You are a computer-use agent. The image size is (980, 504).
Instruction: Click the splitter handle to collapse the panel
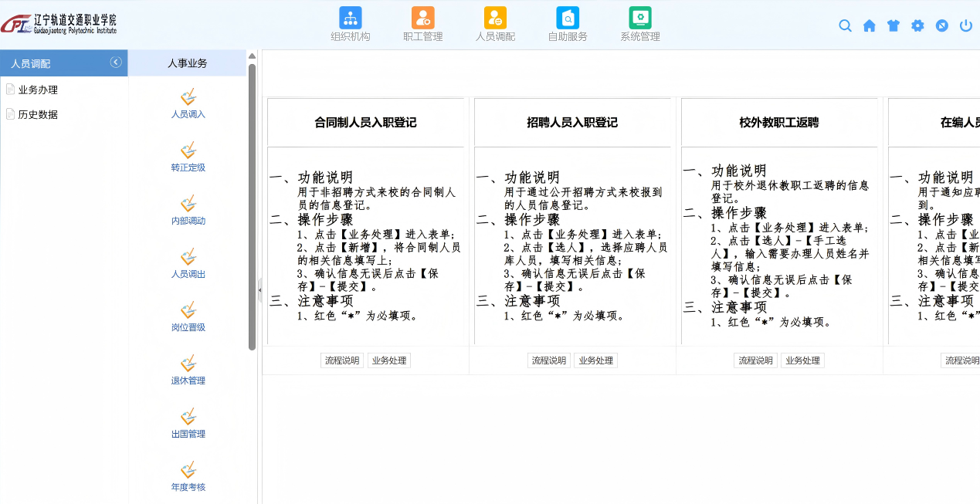(x=259, y=289)
